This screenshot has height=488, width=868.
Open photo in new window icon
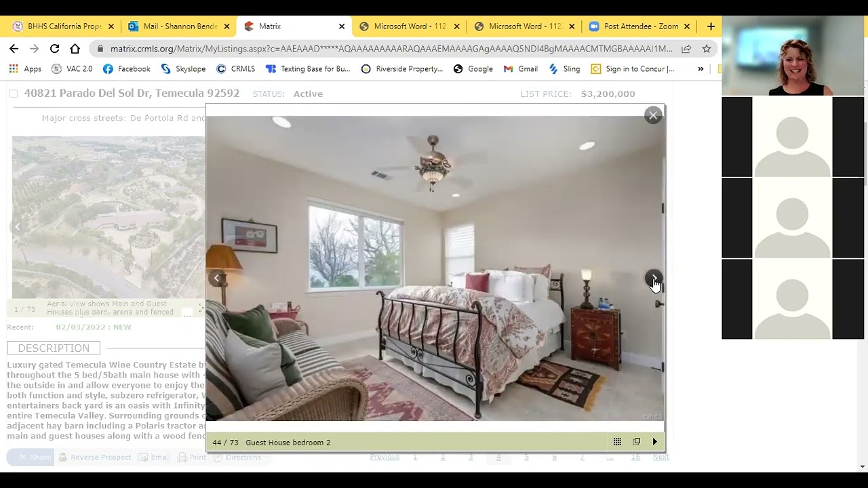(636, 442)
